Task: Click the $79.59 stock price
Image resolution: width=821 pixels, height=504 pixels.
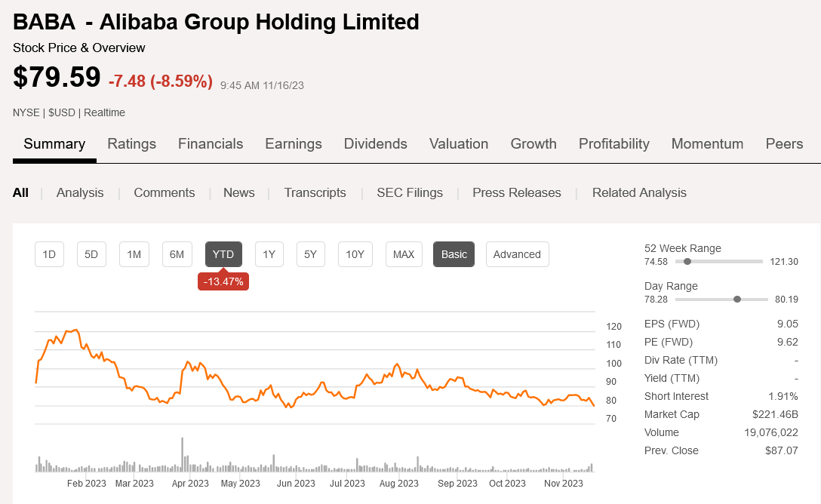Action: coord(57,77)
